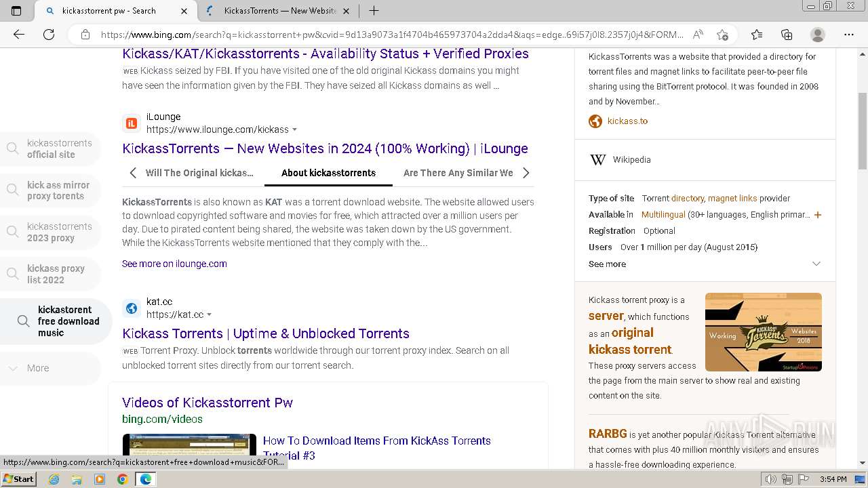Open the KickassTorrents New Websites in 2024 result
Viewport: 868px width, 488px height.
(325, 148)
